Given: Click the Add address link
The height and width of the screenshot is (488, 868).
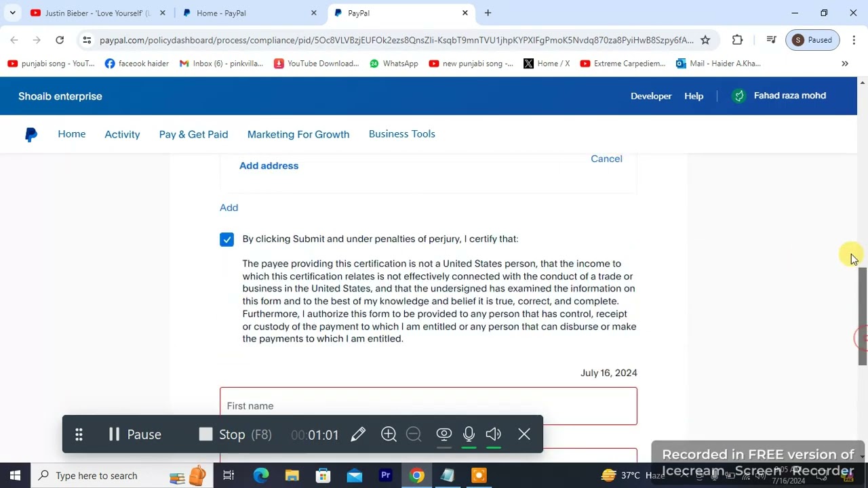Looking at the screenshot, I should [x=269, y=166].
